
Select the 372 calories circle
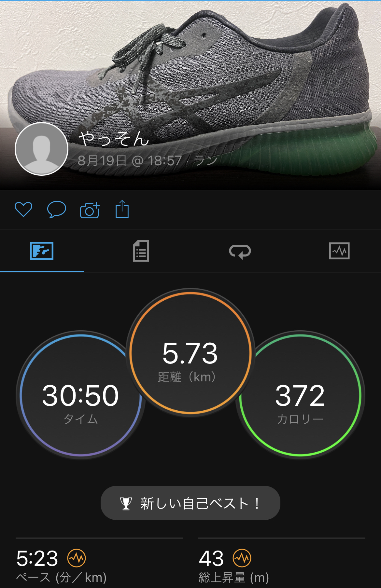[x=300, y=395]
